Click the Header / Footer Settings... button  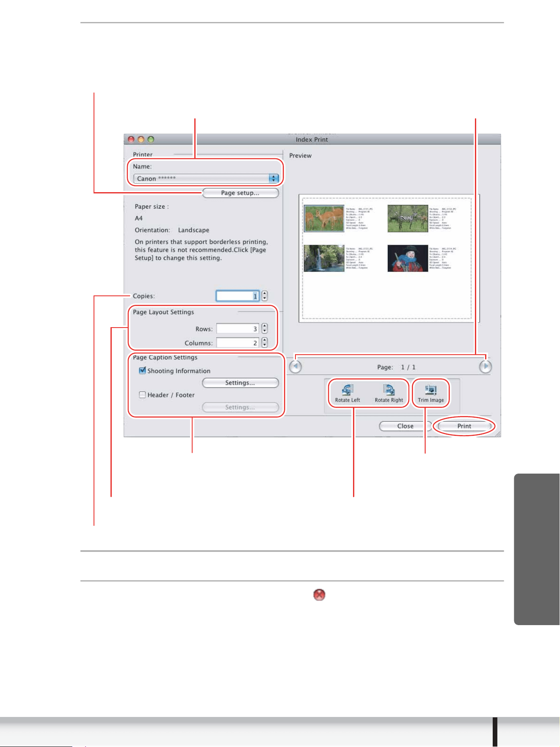[x=240, y=407]
